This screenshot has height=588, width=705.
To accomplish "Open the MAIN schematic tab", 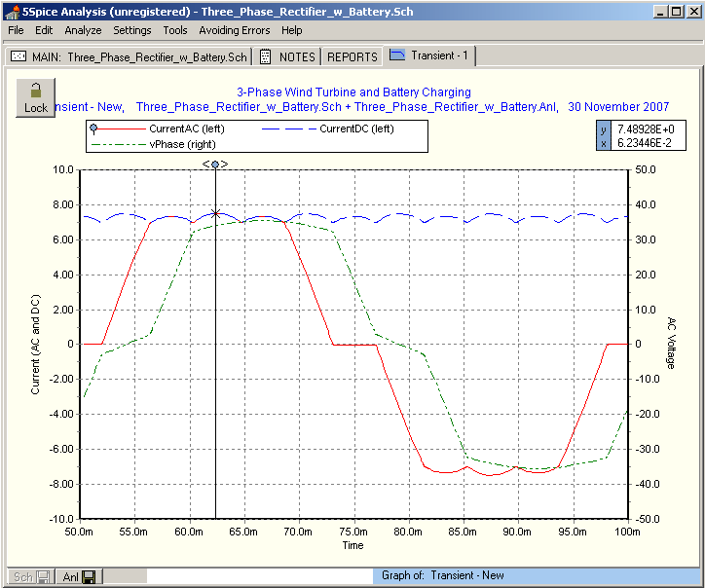I will [x=130, y=56].
